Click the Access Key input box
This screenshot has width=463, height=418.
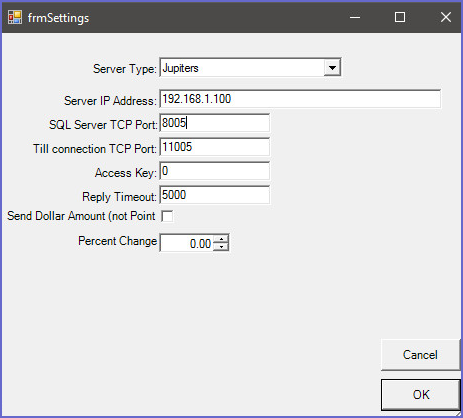pyautogui.click(x=215, y=171)
